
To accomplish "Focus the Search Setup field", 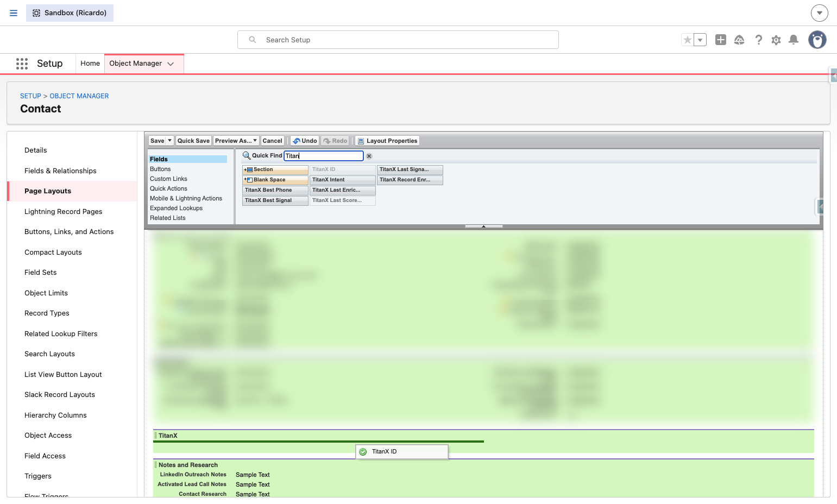I will point(398,40).
